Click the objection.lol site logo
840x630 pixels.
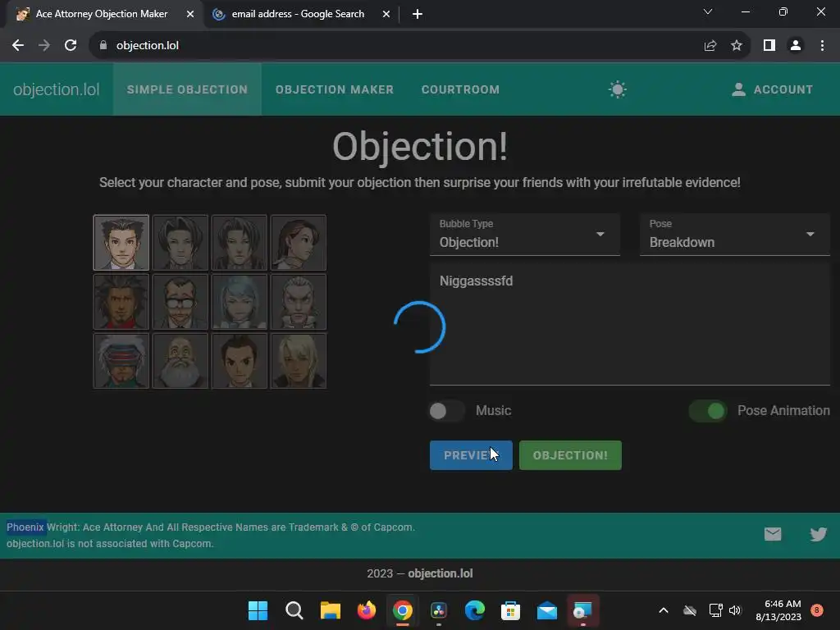[57, 89]
